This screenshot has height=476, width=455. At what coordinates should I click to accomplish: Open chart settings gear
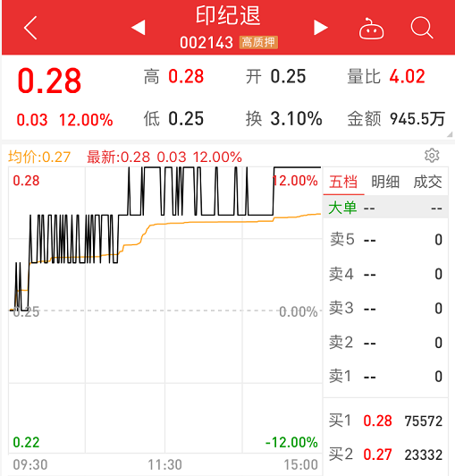click(x=432, y=156)
